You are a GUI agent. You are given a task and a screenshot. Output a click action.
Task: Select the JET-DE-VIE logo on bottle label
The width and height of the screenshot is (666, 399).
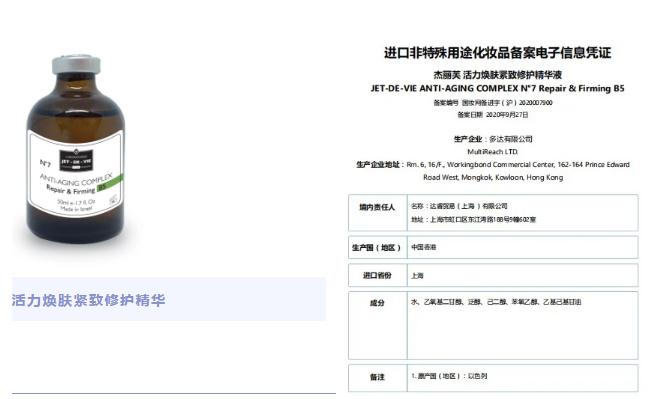(x=76, y=161)
